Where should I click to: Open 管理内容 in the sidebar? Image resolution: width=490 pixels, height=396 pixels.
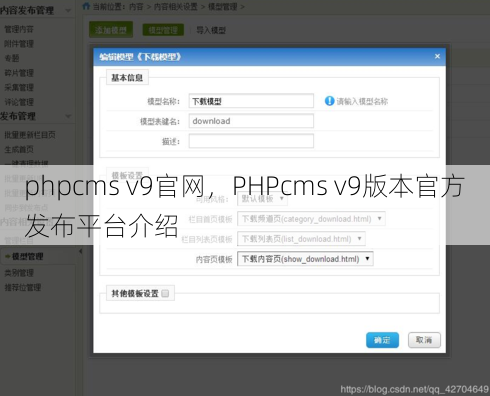tap(19, 29)
